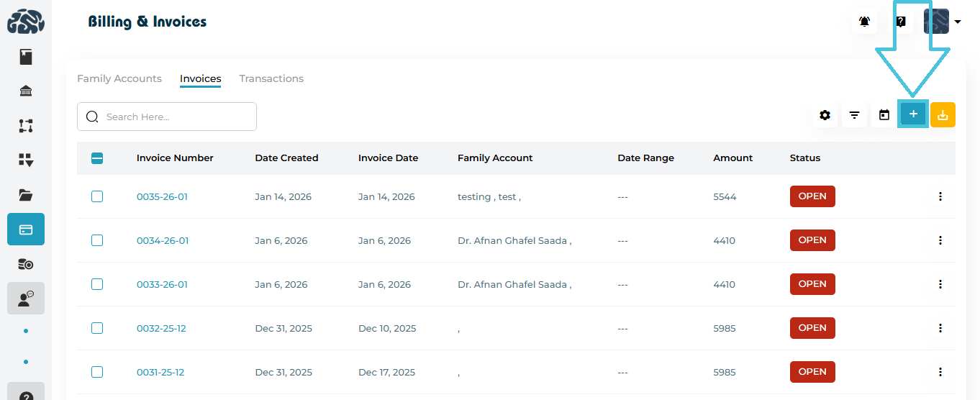Open the calendar date filter
The image size is (980, 400).
click(884, 115)
